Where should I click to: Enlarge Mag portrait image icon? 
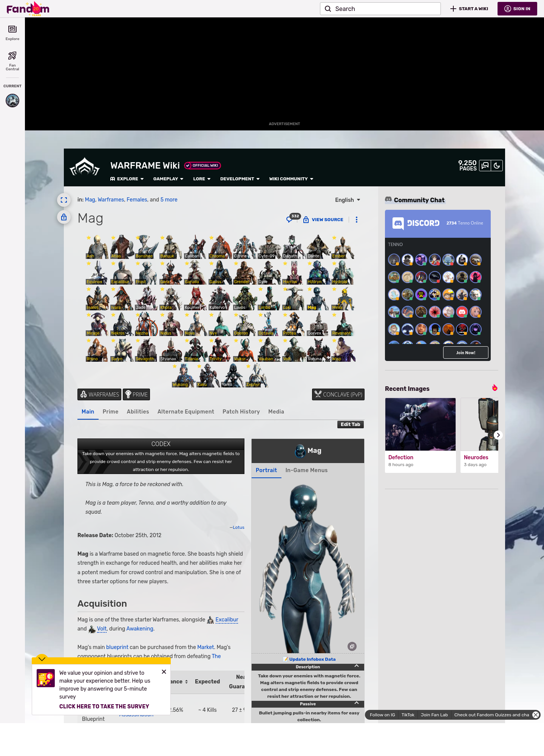pyautogui.click(x=352, y=646)
